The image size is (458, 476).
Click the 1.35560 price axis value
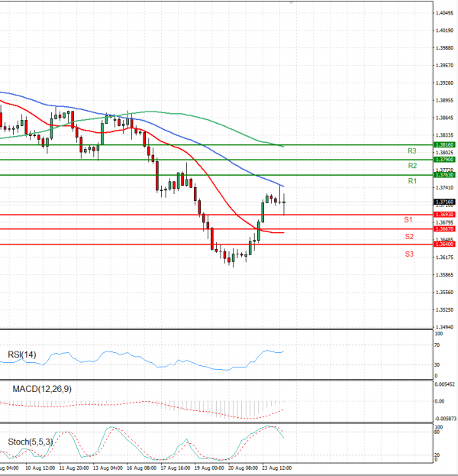[x=444, y=293]
